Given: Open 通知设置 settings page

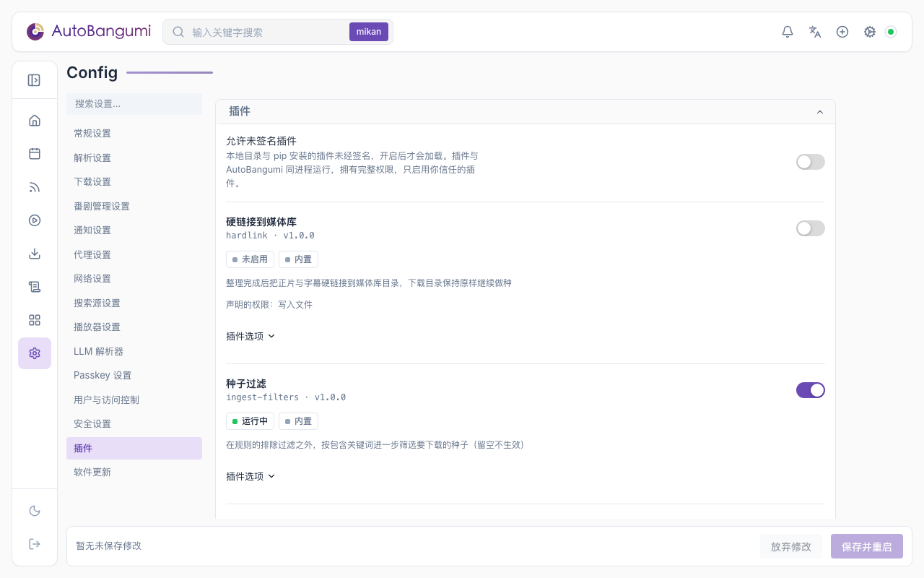Looking at the screenshot, I should point(134,230).
